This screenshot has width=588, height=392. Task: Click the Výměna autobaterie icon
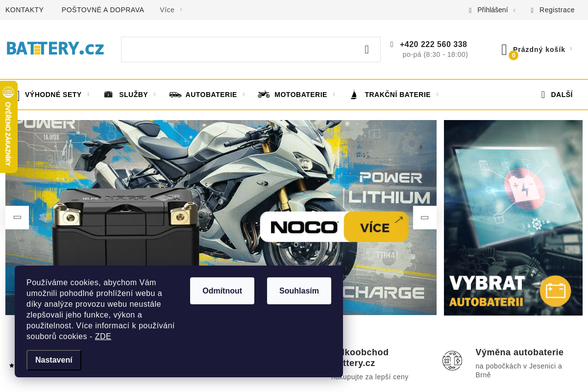[452, 361]
